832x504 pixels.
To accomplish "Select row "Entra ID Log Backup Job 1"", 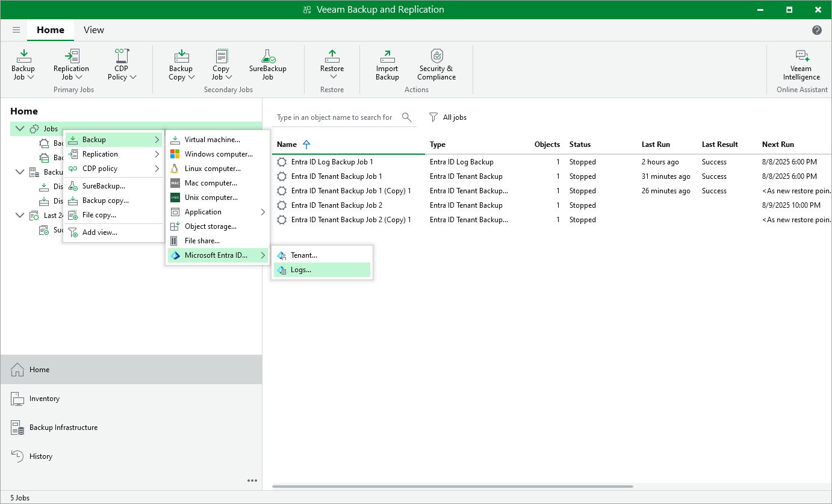I will (552, 162).
